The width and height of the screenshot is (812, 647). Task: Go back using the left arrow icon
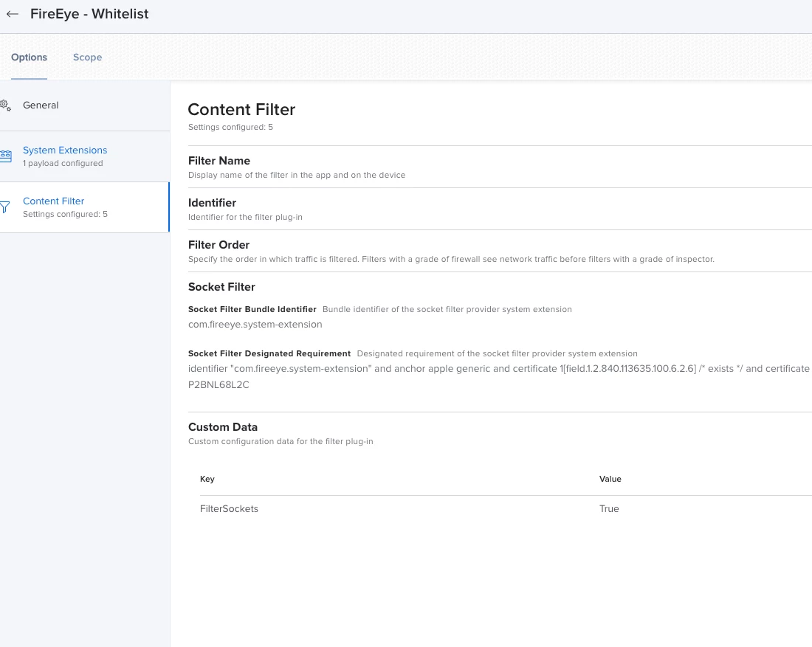[x=13, y=14]
